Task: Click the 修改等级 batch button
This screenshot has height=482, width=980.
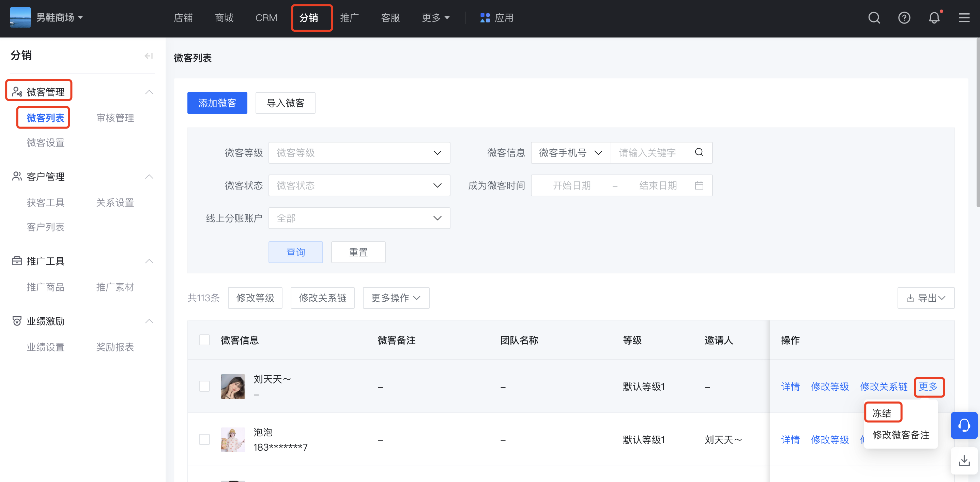Action: [255, 298]
